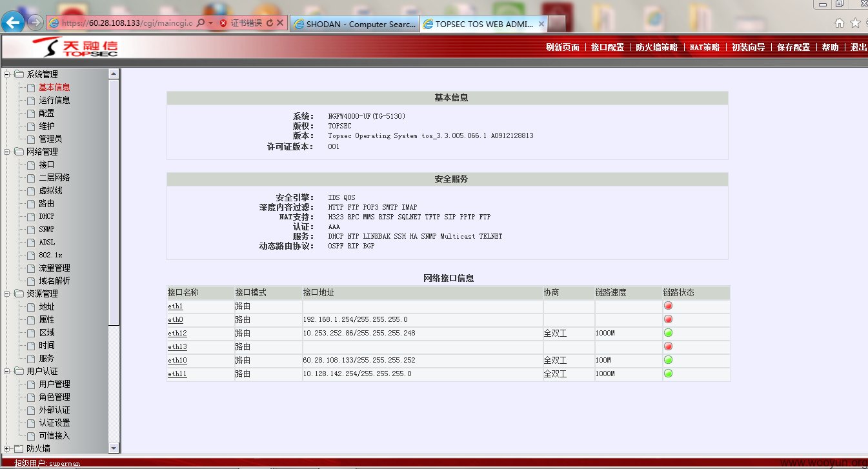This screenshot has height=469, width=868.
Task: Click 退出 to log out
Action: pos(858,47)
